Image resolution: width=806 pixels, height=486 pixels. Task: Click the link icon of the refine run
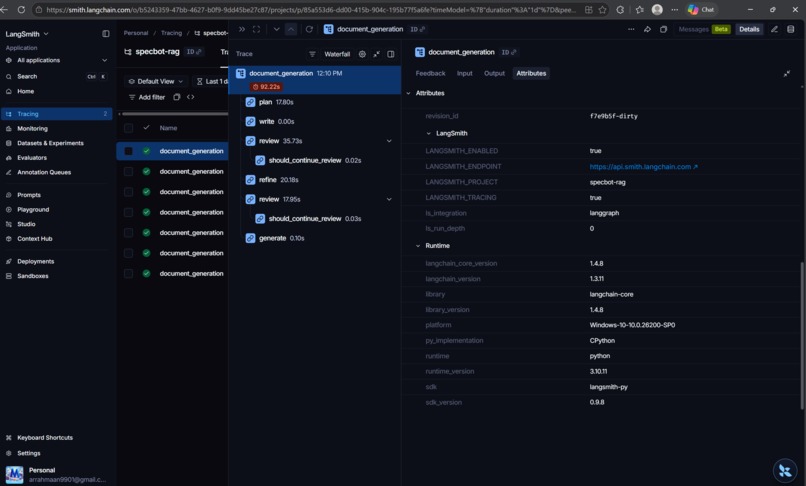(250, 179)
